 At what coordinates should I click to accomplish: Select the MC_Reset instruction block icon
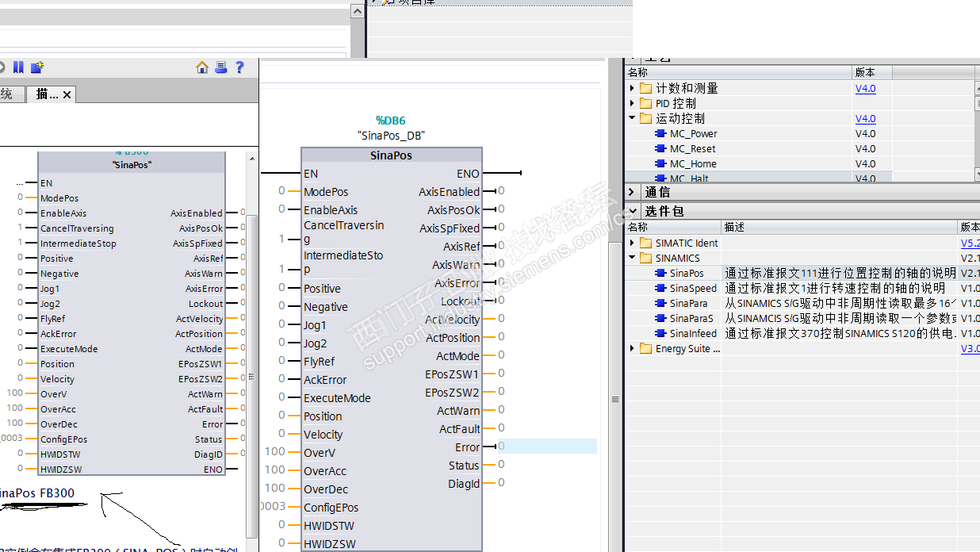click(660, 149)
